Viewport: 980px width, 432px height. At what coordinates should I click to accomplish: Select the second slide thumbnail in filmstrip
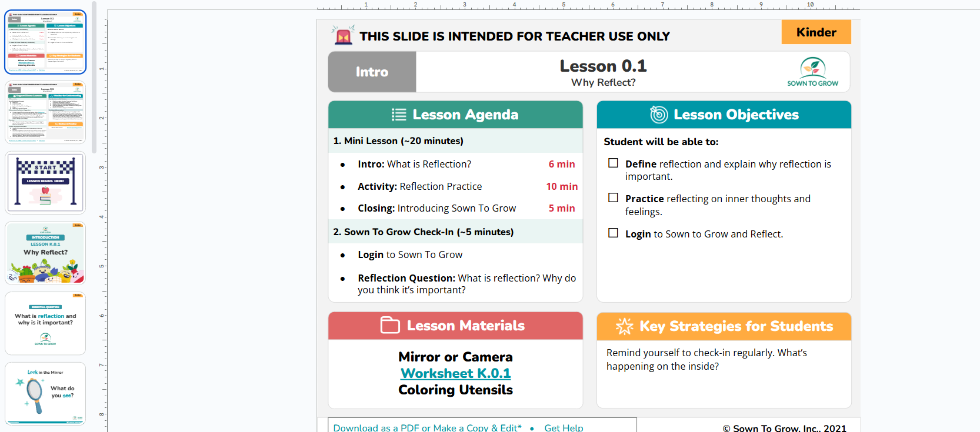click(45, 112)
